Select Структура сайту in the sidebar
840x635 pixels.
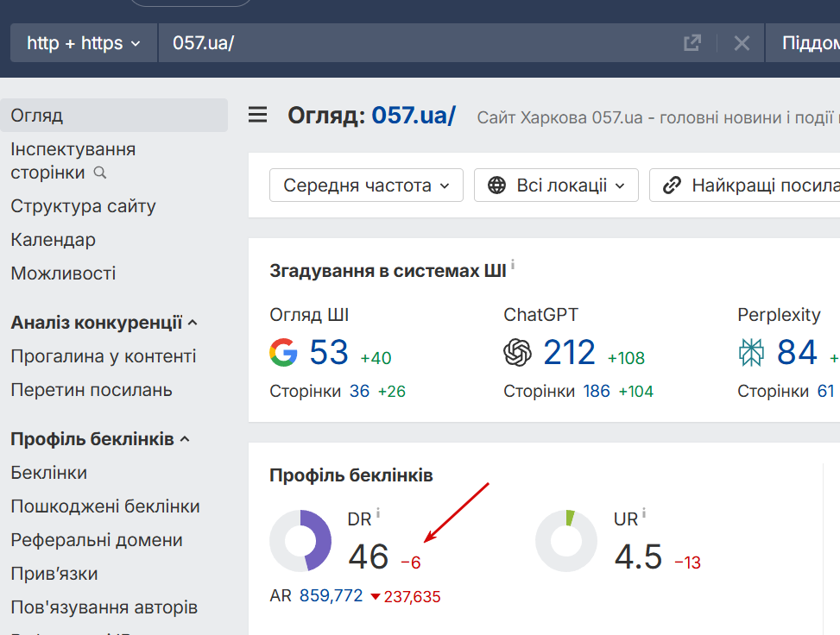point(83,206)
